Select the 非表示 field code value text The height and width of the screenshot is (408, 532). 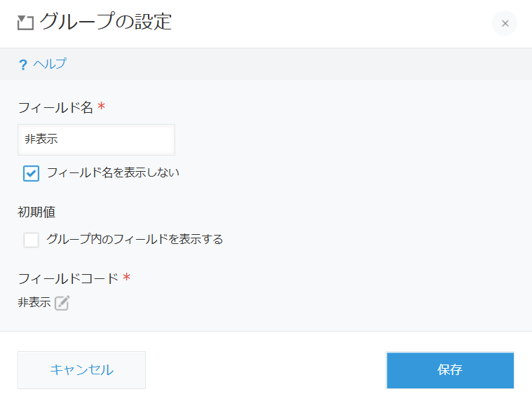click(34, 303)
